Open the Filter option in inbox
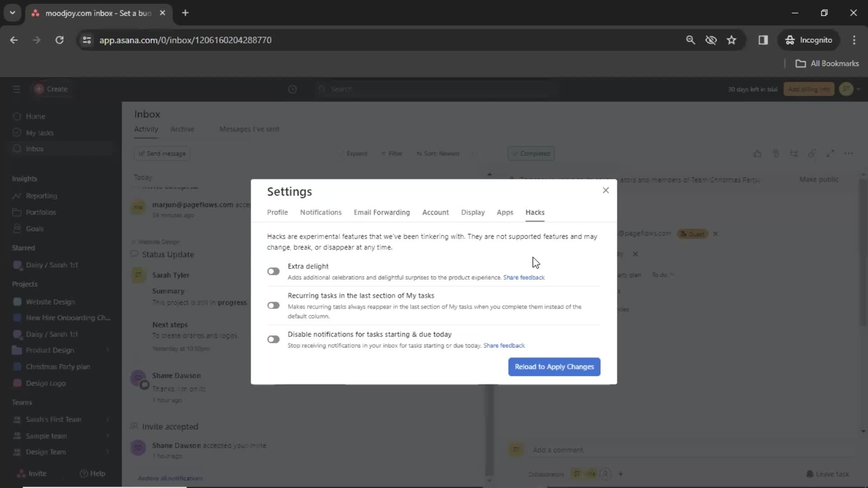Viewport: 868px width, 488px height. [392, 154]
